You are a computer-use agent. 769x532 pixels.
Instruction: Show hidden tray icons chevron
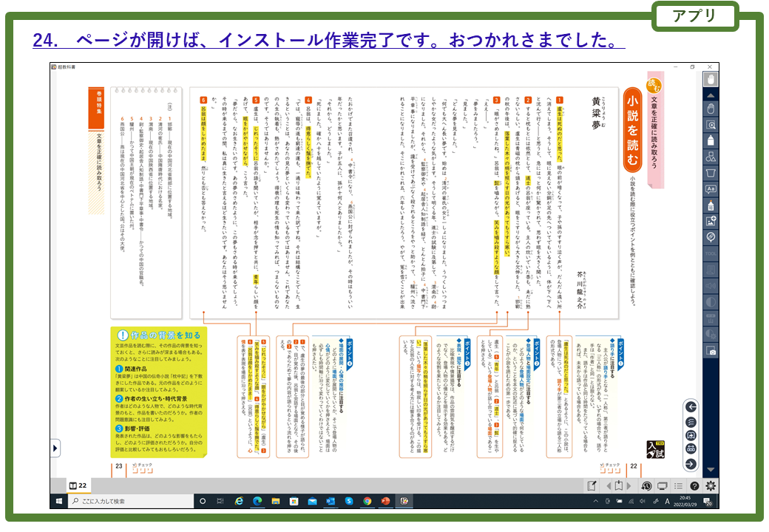click(596, 501)
